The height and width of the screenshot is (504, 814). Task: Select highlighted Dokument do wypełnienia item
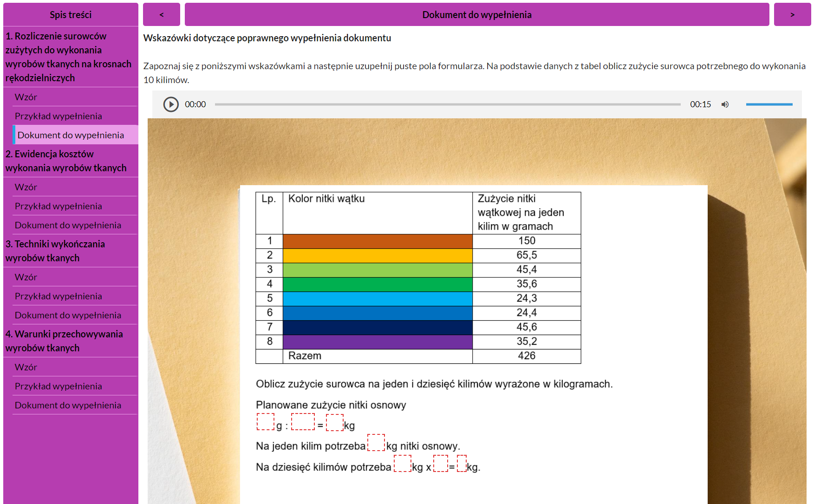click(71, 135)
